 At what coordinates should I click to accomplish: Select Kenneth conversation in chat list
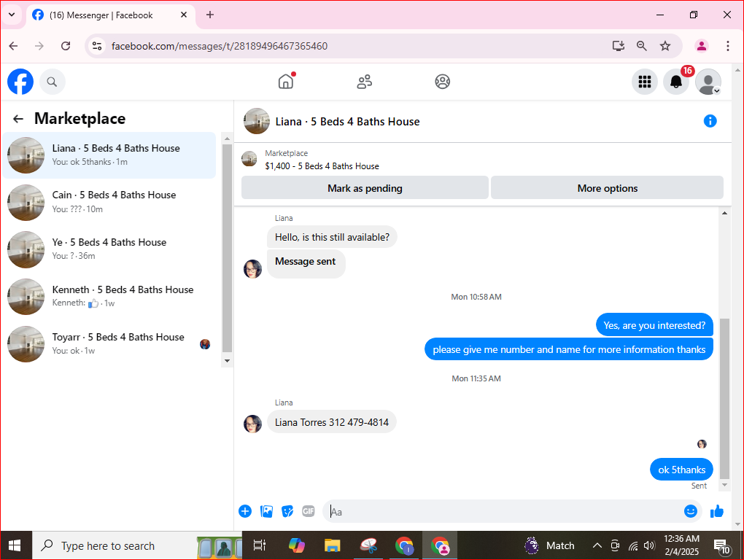coord(109,297)
